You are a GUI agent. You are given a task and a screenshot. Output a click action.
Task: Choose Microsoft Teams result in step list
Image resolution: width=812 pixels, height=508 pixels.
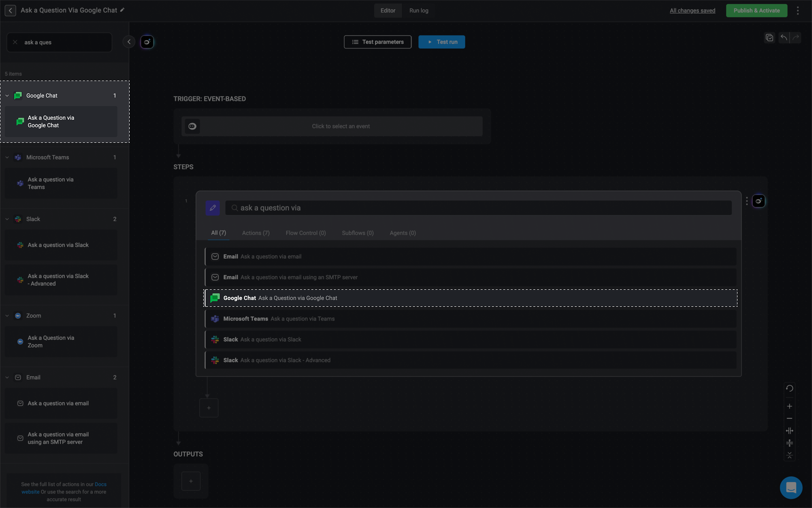(471, 319)
